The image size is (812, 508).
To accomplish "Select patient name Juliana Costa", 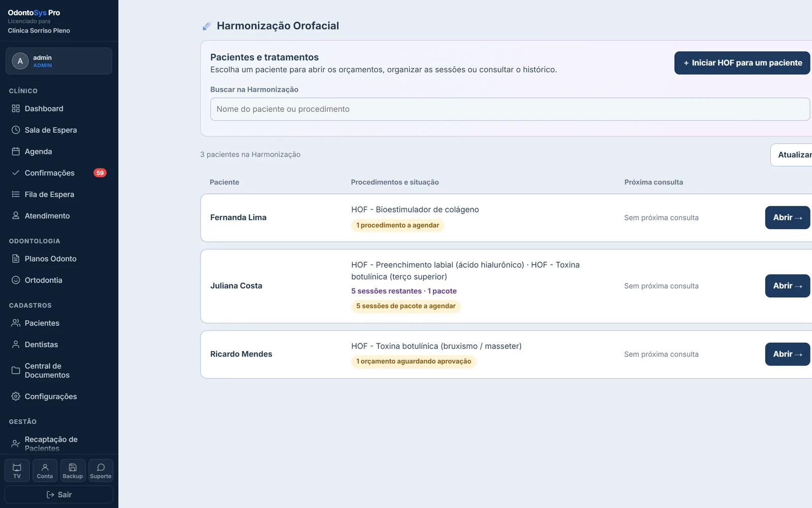I will coord(236,286).
